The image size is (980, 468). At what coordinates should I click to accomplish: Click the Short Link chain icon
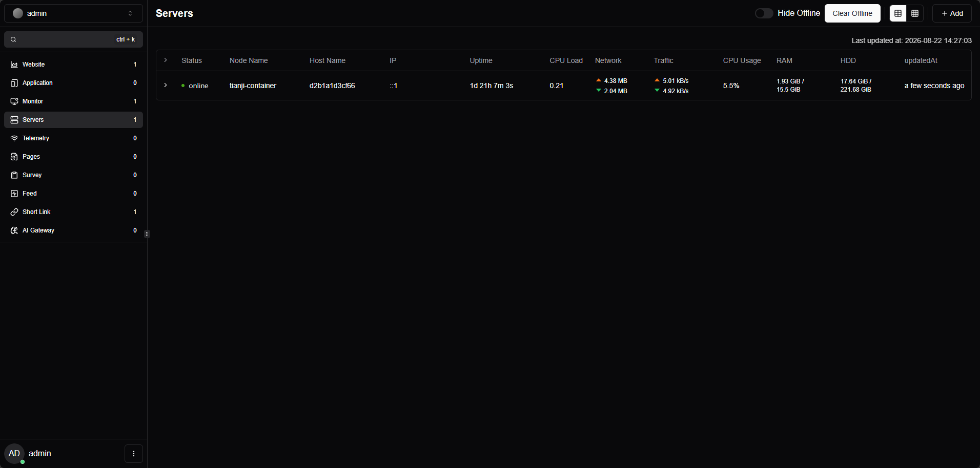point(14,212)
